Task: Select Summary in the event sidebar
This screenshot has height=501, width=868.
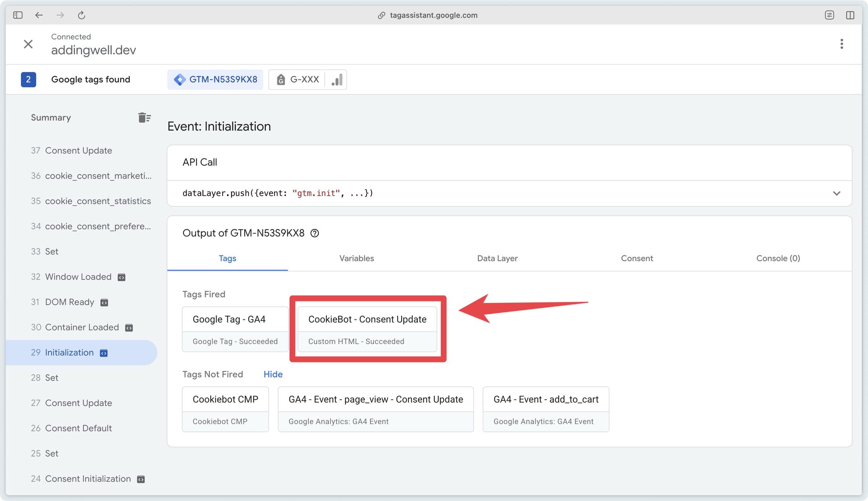Action: coord(51,117)
